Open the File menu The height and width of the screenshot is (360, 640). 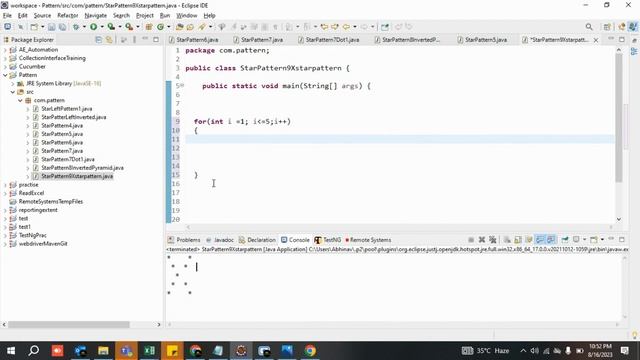7,16
